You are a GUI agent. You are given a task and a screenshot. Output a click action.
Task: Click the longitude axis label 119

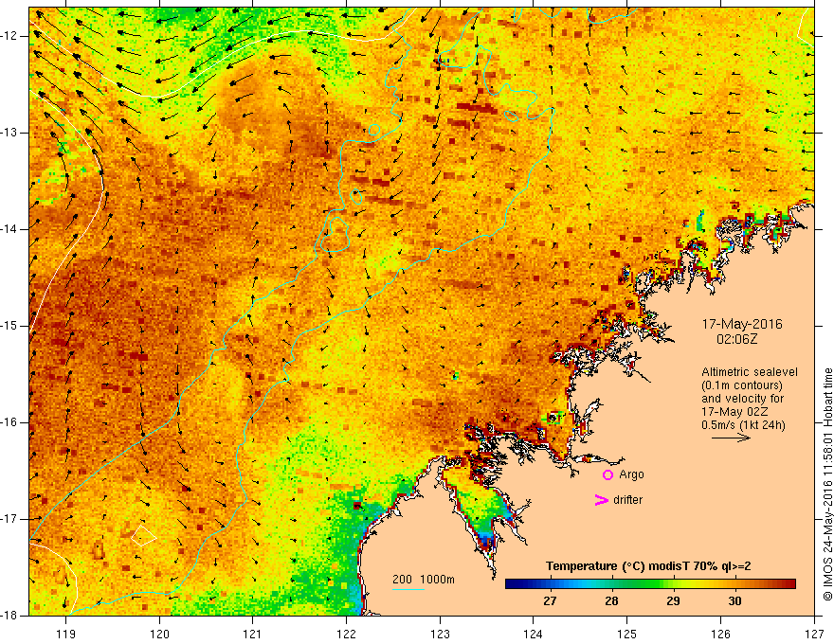[x=66, y=634]
